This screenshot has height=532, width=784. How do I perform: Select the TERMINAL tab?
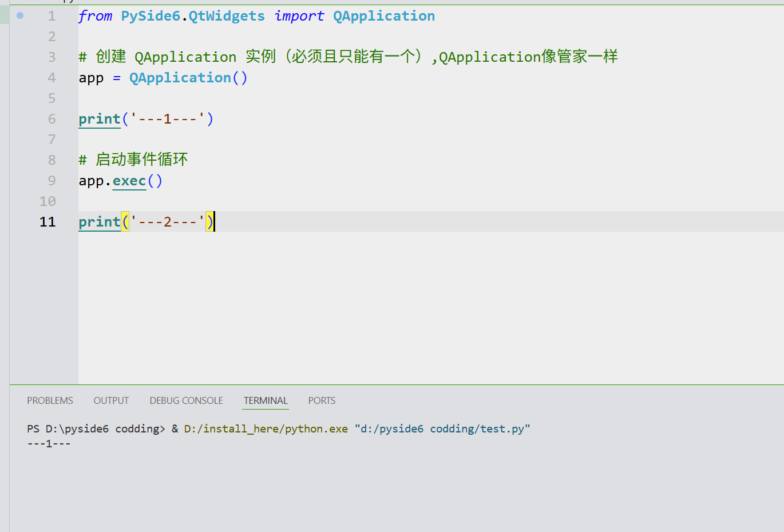[266, 400]
